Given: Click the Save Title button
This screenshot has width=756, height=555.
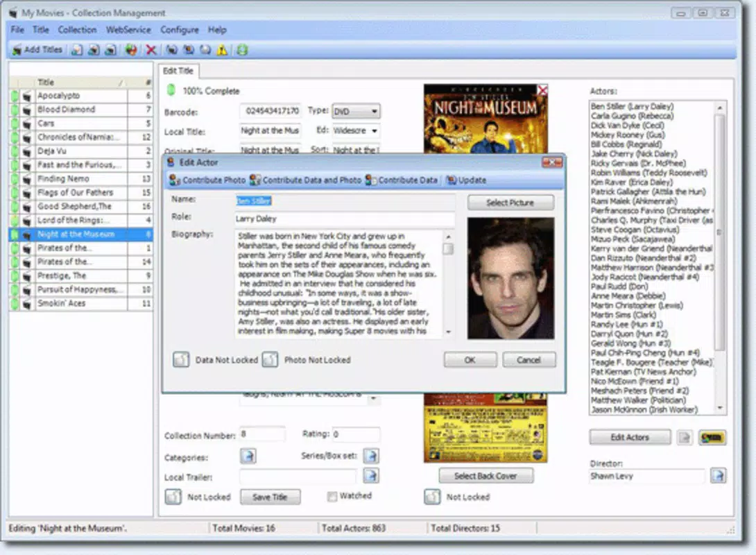Looking at the screenshot, I should tap(270, 497).
